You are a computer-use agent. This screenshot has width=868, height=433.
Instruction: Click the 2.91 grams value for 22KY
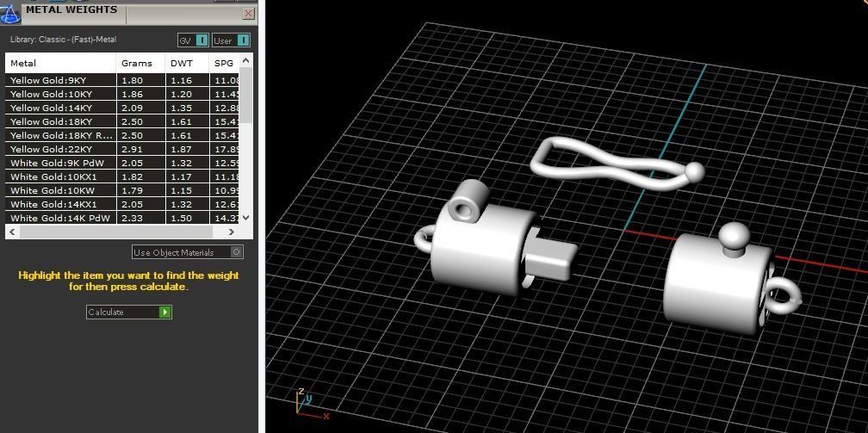[x=133, y=150]
